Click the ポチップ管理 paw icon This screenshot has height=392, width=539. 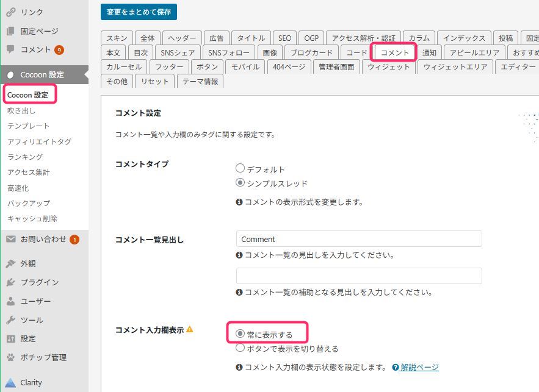pos(10,357)
